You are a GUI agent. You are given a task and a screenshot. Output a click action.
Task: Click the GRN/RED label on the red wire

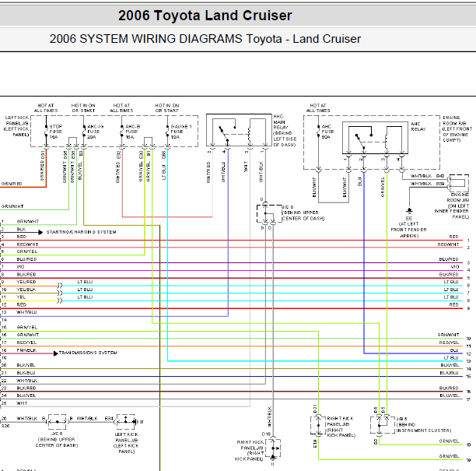pyautogui.click(x=12, y=184)
